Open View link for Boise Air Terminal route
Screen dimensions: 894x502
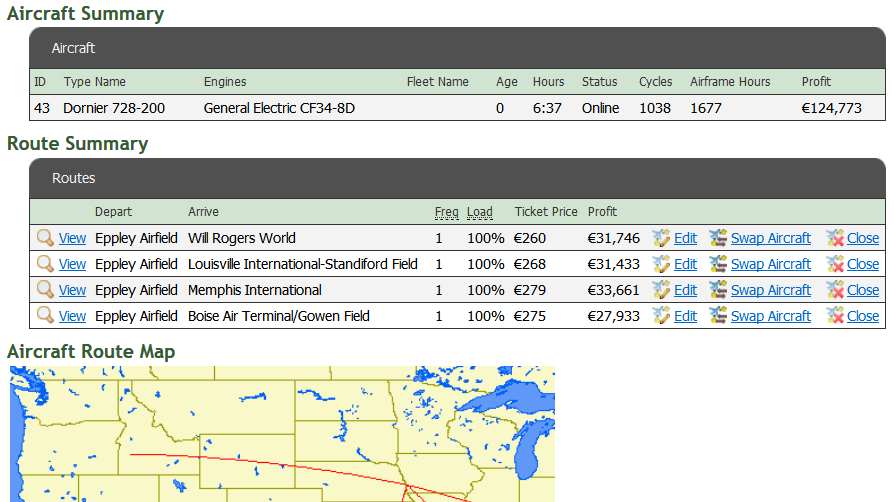[x=72, y=316]
